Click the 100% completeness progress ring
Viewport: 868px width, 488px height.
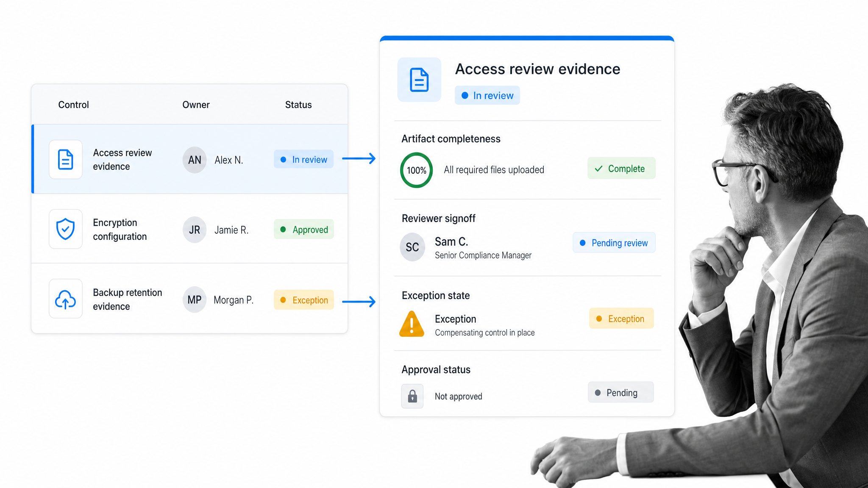pos(417,170)
